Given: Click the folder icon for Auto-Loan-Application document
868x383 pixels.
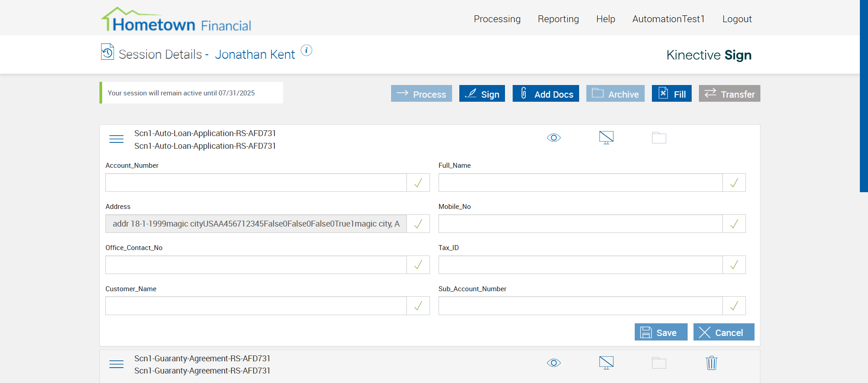Looking at the screenshot, I should click(659, 138).
